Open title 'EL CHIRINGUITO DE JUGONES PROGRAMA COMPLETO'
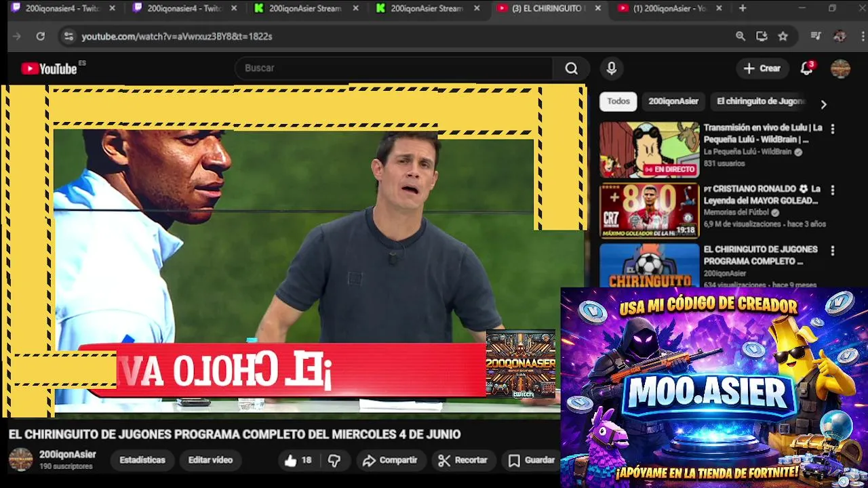The image size is (868, 488). 760,255
